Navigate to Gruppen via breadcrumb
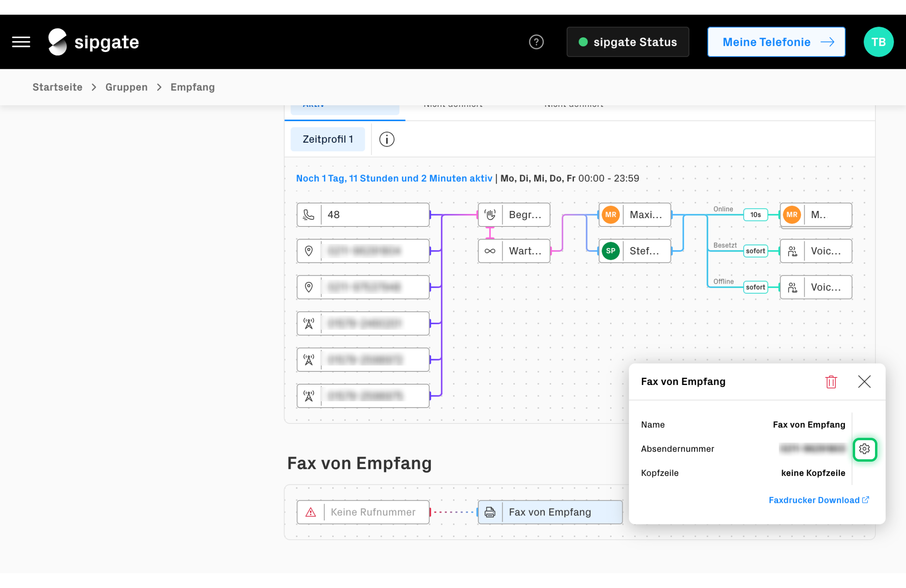Screen dimensions: 906x588 pyautogui.click(x=126, y=87)
